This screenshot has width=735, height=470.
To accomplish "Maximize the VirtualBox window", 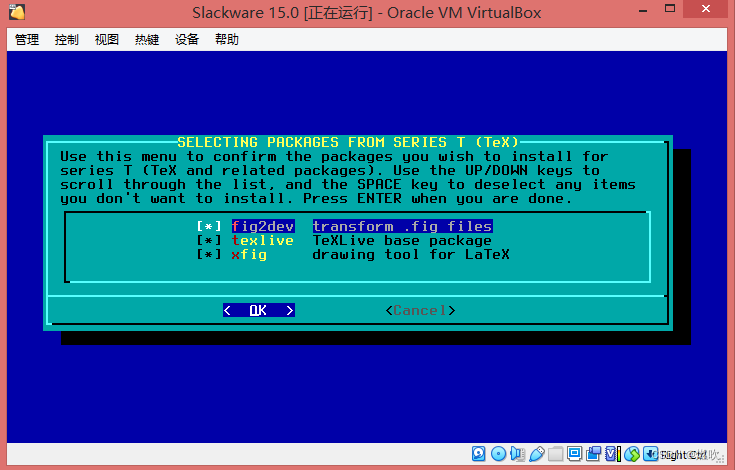I will coord(670,8).
